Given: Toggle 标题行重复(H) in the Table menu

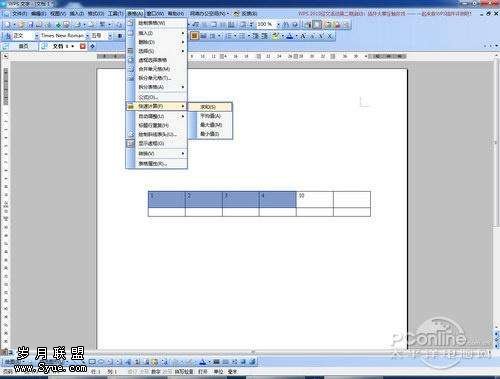Looking at the screenshot, I should tap(156, 125).
